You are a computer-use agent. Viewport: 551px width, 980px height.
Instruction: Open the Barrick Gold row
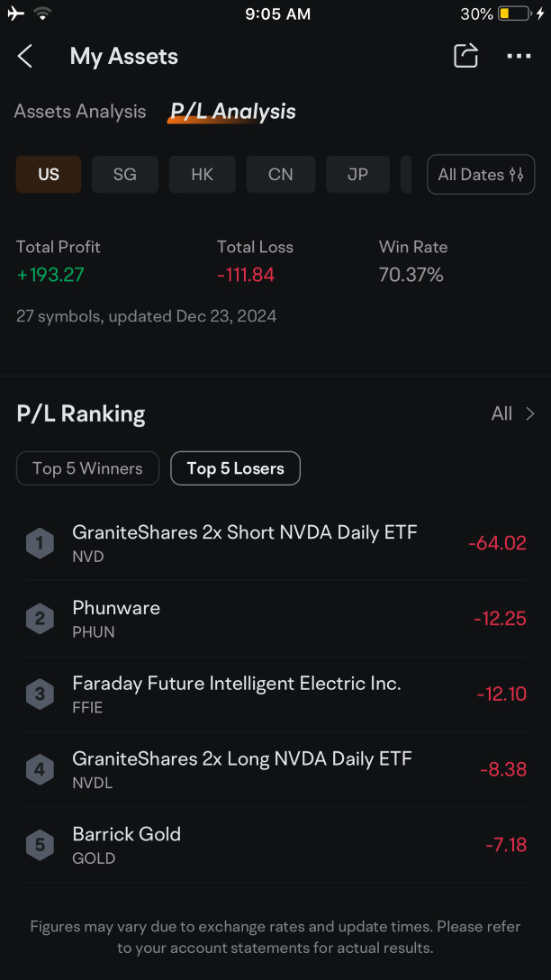275,845
